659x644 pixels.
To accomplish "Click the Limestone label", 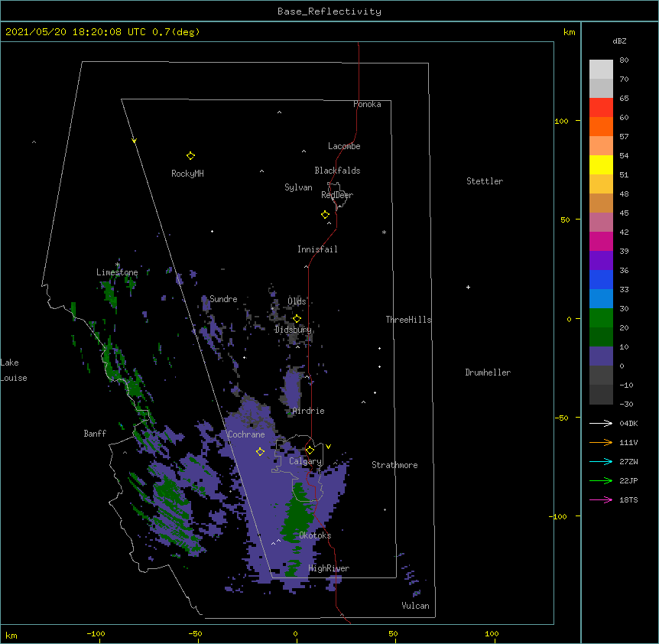I will 117,272.
